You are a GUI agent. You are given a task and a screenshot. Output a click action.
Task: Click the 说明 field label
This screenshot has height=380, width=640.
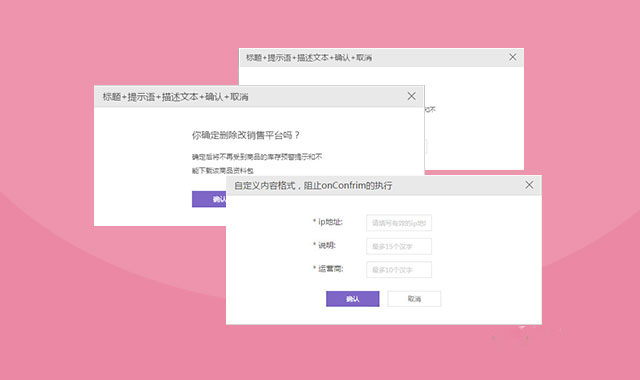point(324,245)
